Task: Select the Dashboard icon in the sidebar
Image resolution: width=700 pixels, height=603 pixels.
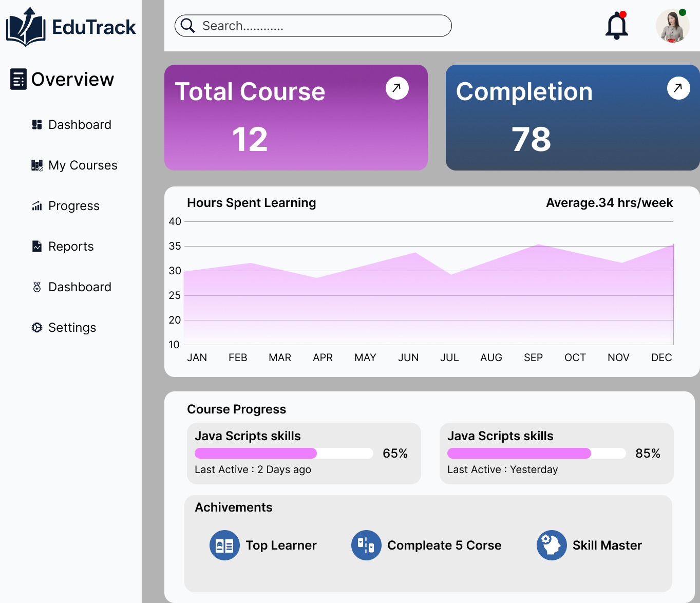Action: (x=36, y=124)
